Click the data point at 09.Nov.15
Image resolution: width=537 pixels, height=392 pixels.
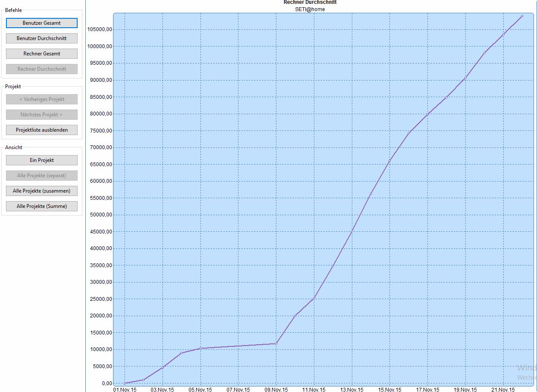coord(276,343)
